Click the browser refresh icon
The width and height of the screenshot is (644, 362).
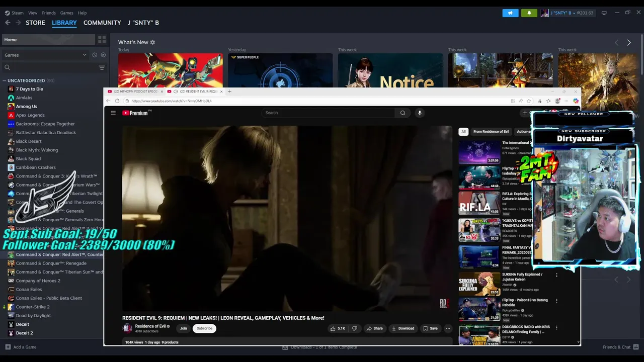click(117, 101)
